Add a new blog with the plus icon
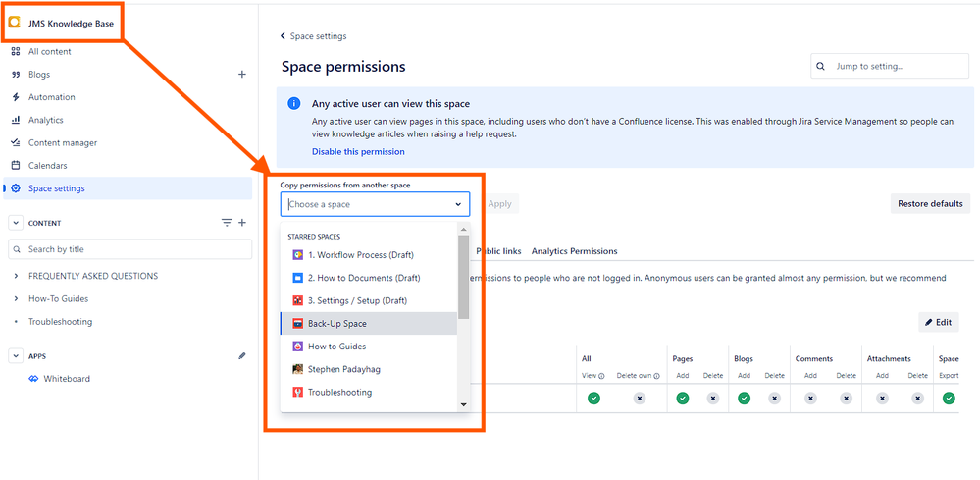 click(x=242, y=75)
